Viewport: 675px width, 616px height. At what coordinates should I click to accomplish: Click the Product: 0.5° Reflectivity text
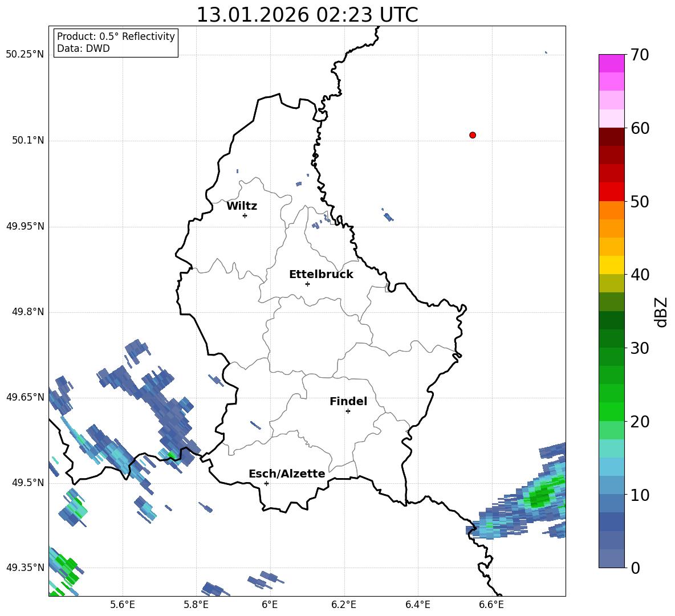click(x=116, y=36)
